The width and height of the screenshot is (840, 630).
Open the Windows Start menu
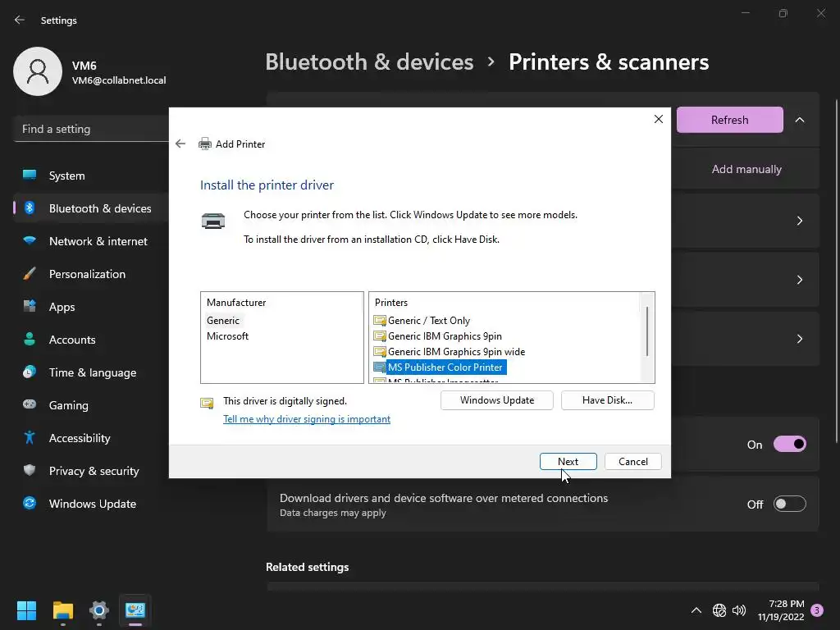(x=26, y=610)
